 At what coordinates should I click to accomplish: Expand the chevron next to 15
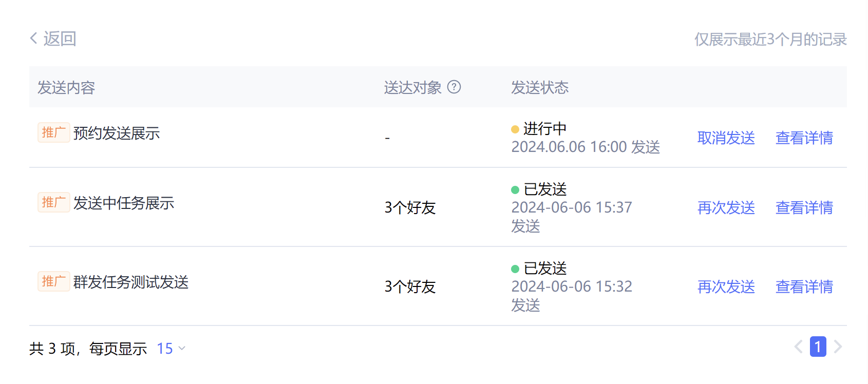[x=182, y=349]
